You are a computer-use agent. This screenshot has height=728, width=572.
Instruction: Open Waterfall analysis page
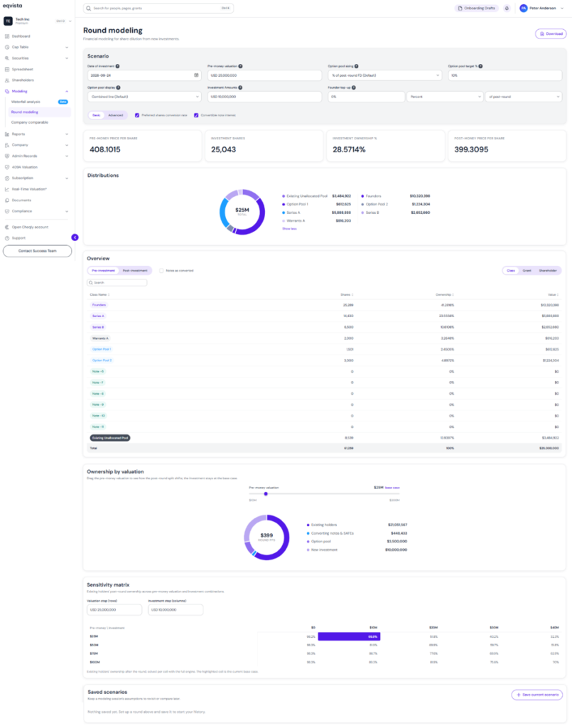[x=26, y=102]
